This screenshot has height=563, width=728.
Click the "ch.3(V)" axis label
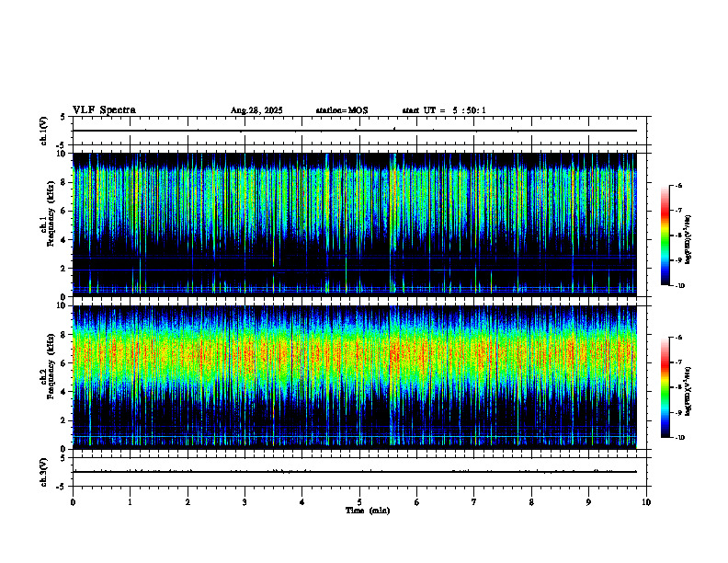click(43, 472)
